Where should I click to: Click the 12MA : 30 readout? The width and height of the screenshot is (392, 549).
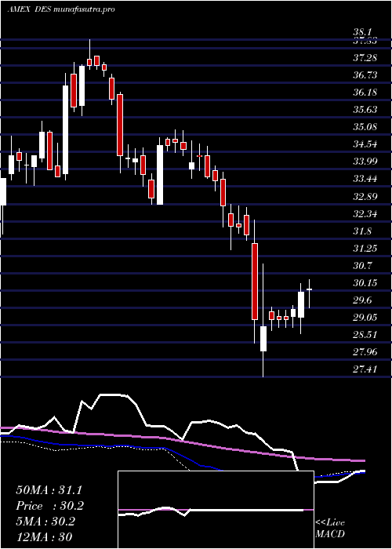44,536
